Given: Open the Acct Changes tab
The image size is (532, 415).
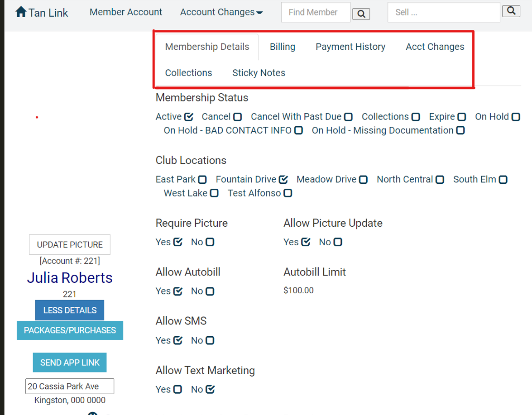Looking at the screenshot, I should point(435,47).
